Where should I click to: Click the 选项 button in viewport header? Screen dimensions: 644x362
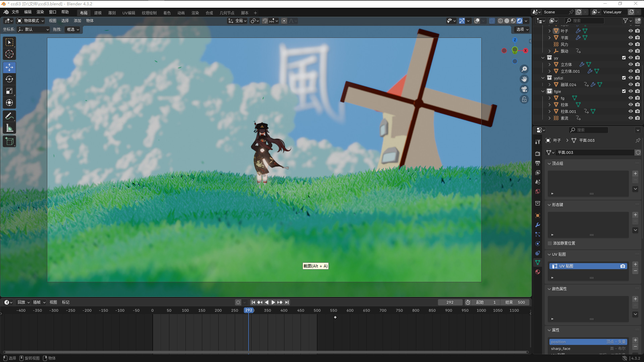tap(522, 29)
